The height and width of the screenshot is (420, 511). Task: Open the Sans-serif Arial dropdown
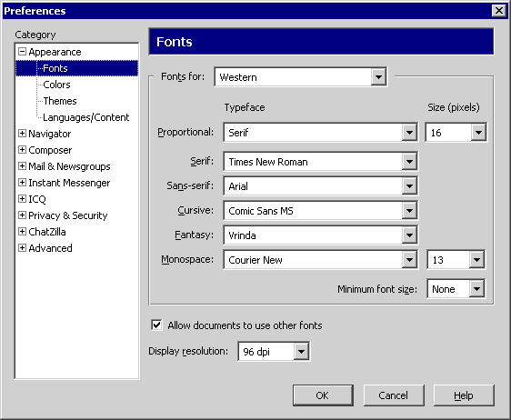click(x=320, y=186)
